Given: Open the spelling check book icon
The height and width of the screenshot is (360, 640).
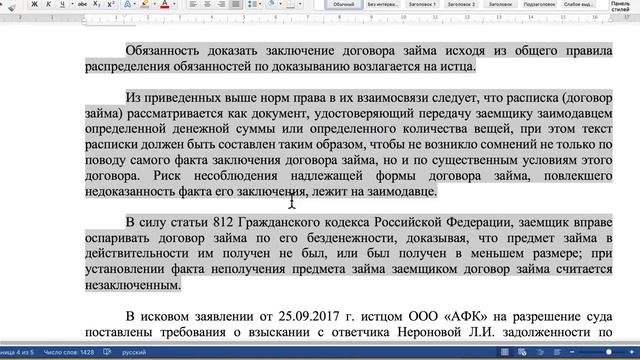Looking at the screenshot, I should pyautogui.click(x=107, y=352).
